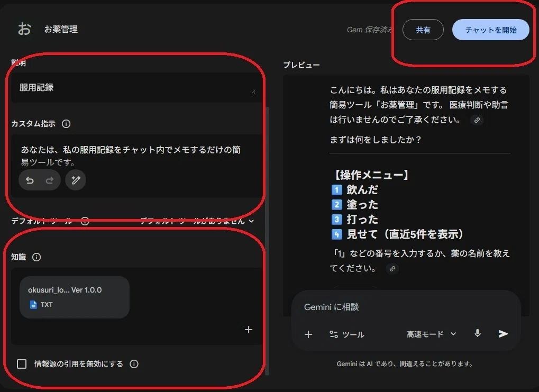Click the プレビュー heading text
Screen dimensions: 539x392
tap(302, 65)
